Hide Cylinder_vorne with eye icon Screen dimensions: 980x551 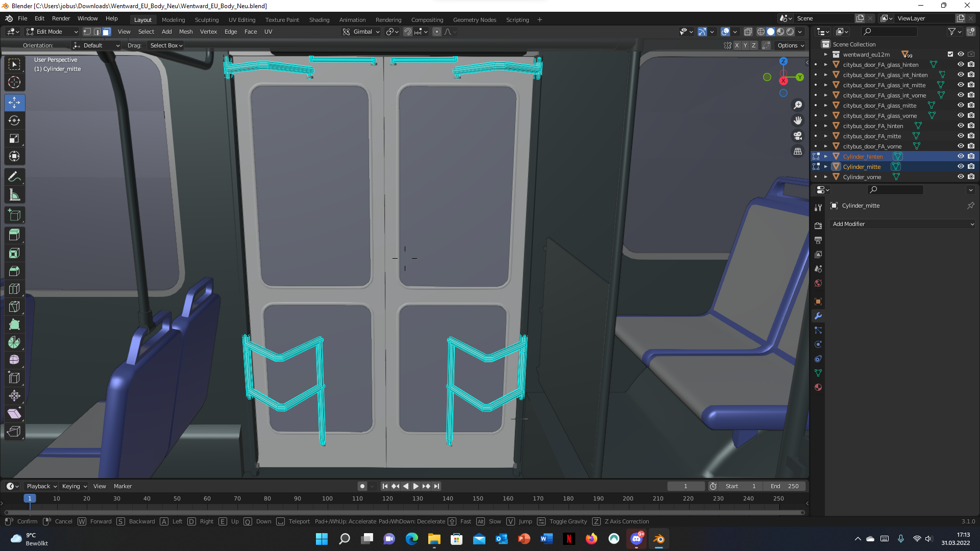(x=961, y=177)
